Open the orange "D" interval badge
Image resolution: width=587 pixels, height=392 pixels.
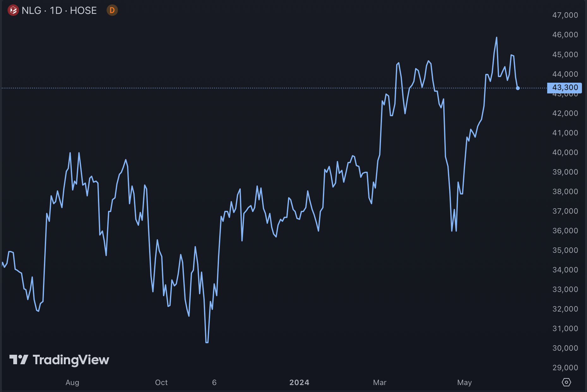pos(112,10)
